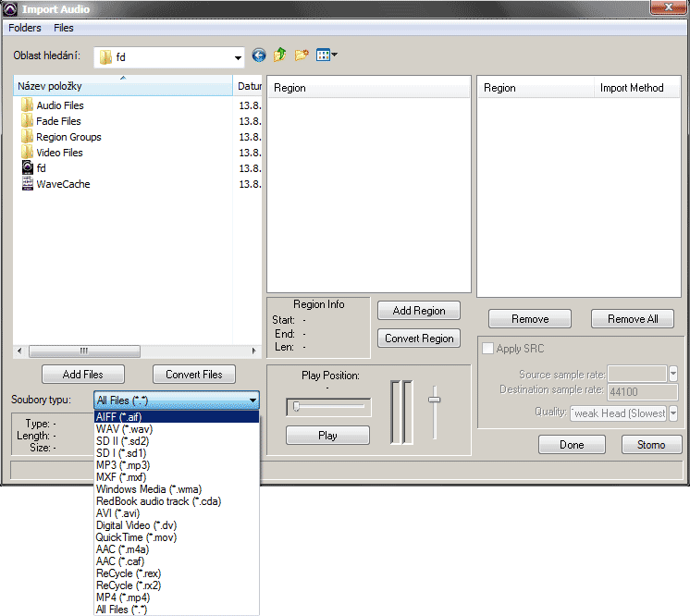This screenshot has height=616, width=690.
Task: Click the Destination sample rate field
Action: click(643, 391)
